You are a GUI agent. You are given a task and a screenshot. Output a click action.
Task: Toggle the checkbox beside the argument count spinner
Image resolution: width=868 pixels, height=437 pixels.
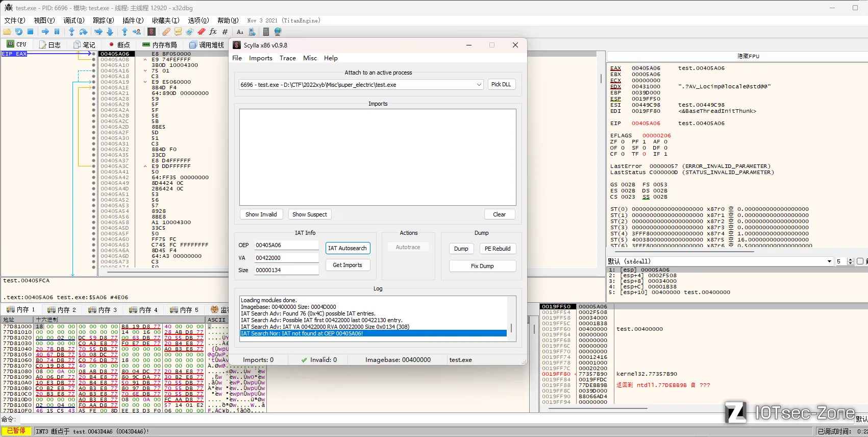pos(860,261)
